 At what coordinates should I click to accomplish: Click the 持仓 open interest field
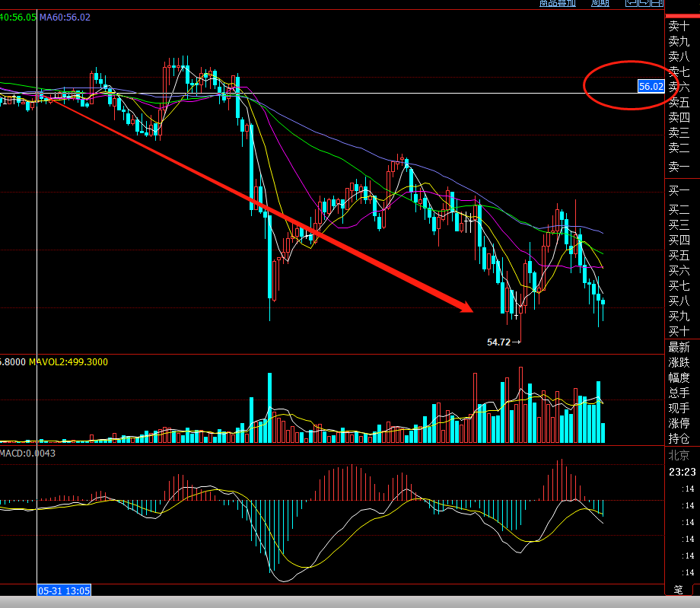[x=679, y=438]
